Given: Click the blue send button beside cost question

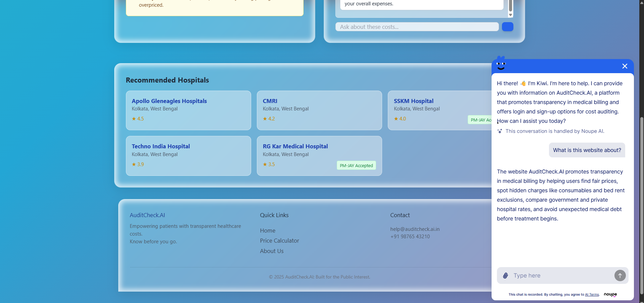Looking at the screenshot, I should click(x=507, y=27).
